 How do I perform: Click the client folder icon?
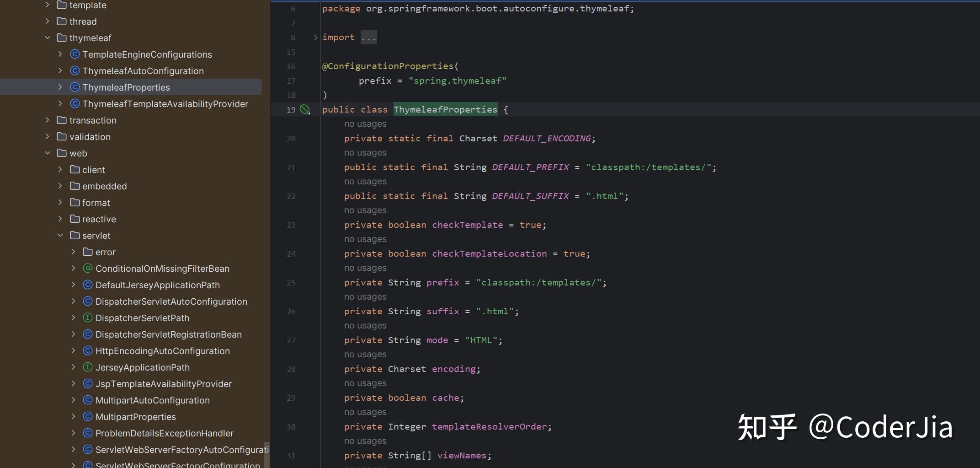pos(75,170)
